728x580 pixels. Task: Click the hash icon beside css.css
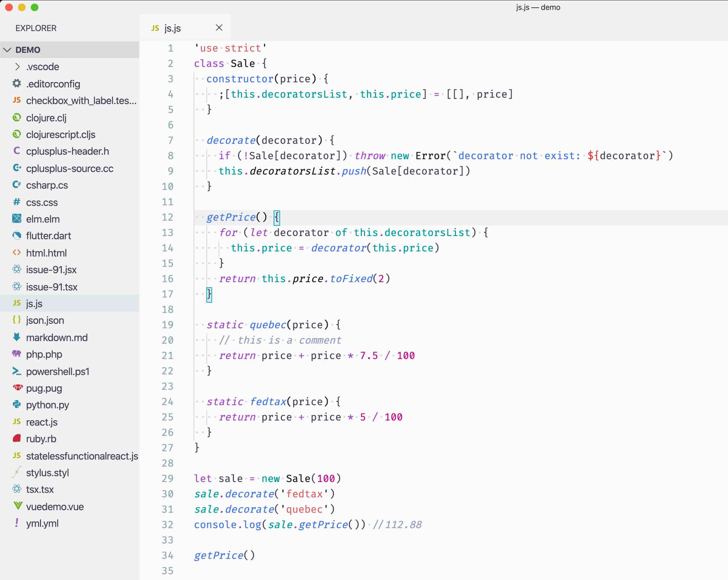coord(17,202)
